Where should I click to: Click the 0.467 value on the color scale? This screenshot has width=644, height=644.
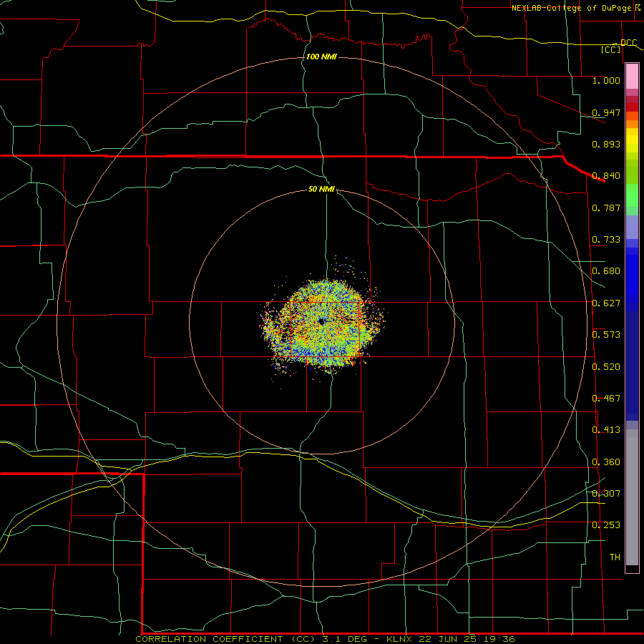(x=606, y=399)
